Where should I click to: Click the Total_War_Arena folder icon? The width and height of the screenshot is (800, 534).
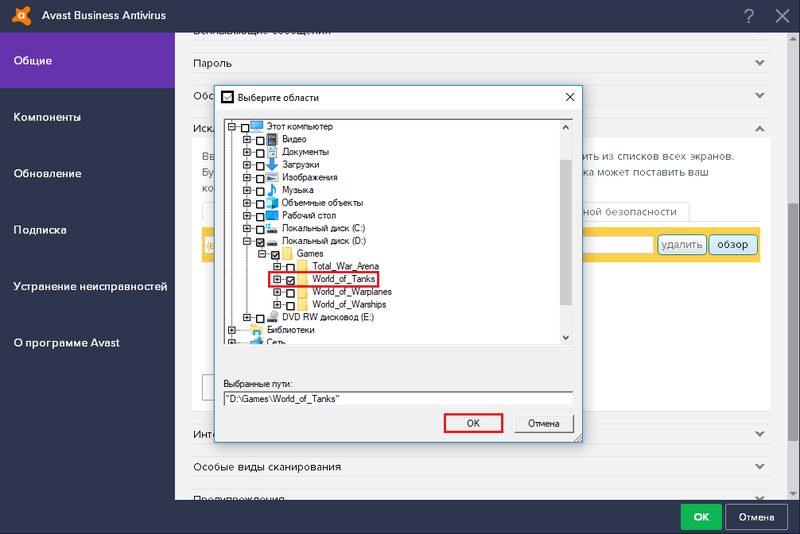click(x=303, y=266)
